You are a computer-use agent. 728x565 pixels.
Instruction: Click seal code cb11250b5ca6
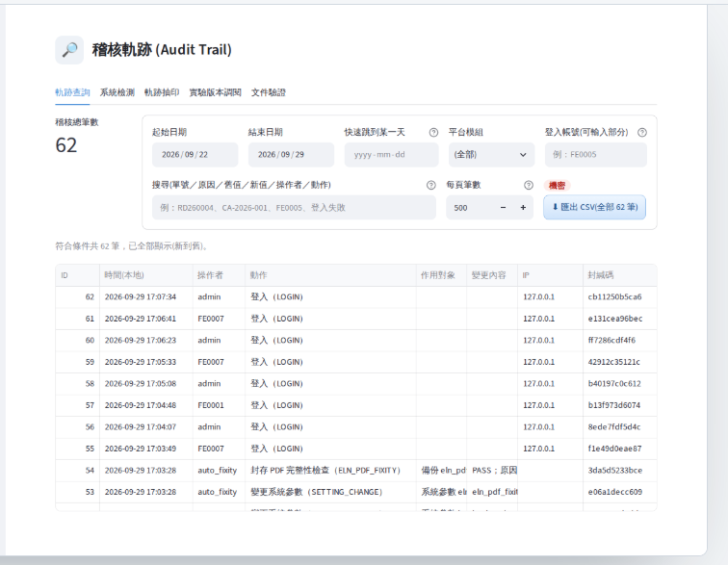(x=614, y=297)
